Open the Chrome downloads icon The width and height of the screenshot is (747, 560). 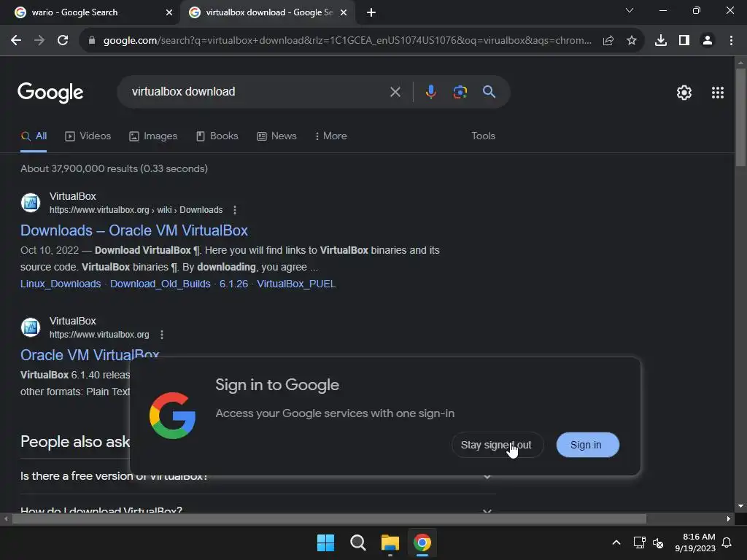coord(661,41)
